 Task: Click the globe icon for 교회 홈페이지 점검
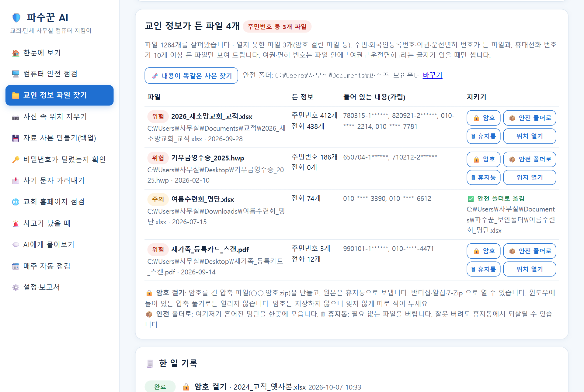(x=16, y=202)
